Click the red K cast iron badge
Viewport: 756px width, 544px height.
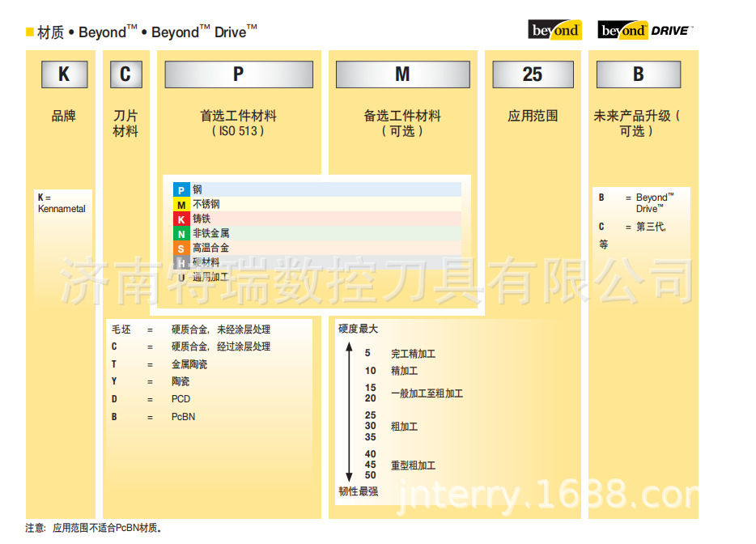pyautogui.click(x=181, y=219)
